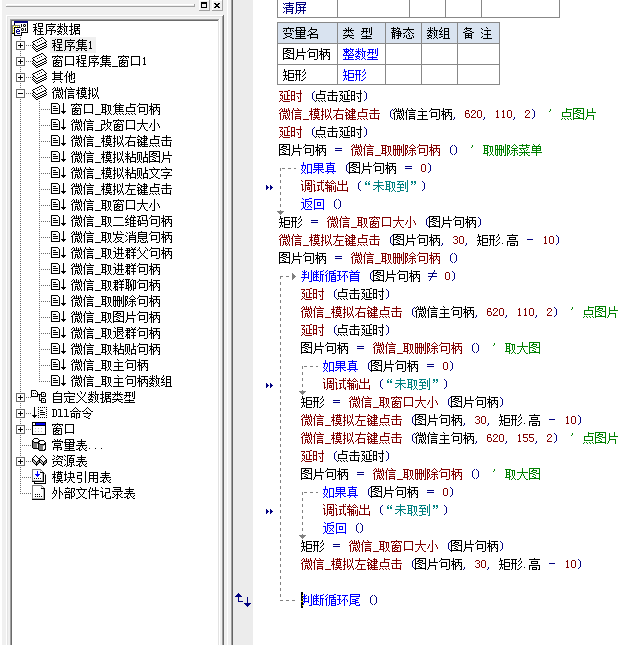Click subroutine icon beside 微信_改窗口大小

pyautogui.click(x=58, y=125)
